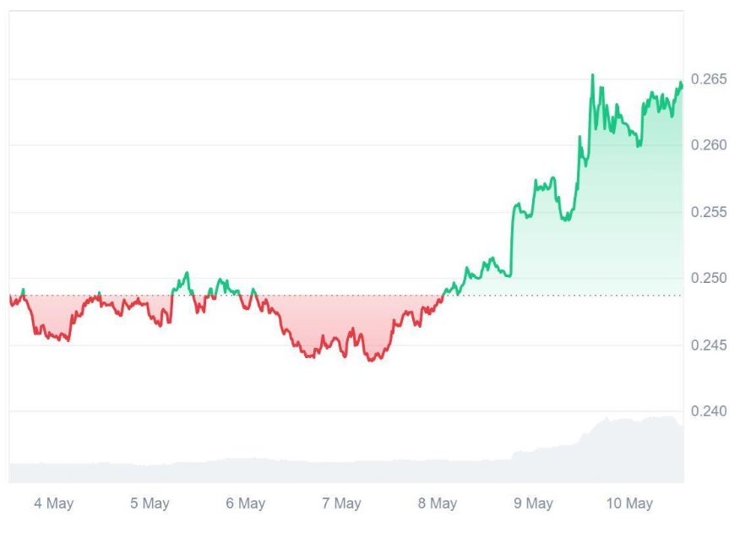Click the "4 May" date label
The width and height of the screenshot is (756, 533).
(53, 503)
